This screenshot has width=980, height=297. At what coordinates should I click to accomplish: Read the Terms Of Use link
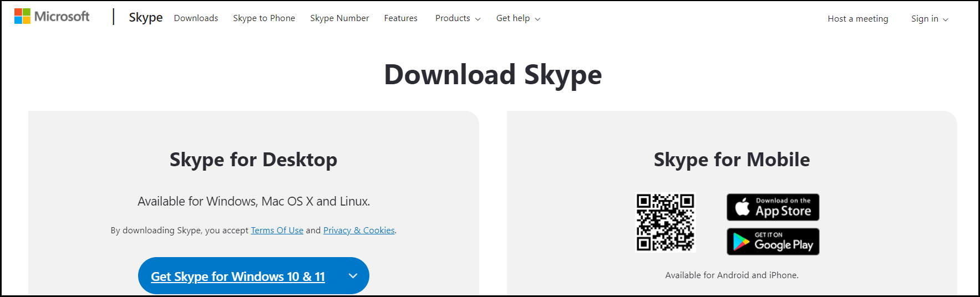277,231
